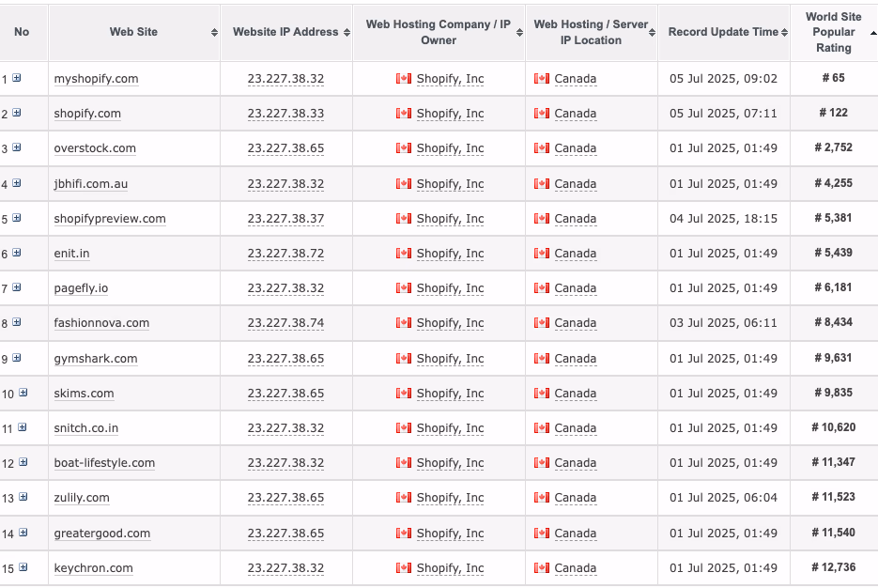Open the snitch.co.in link
The height and width of the screenshot is (588, 878).
[86, 428]
